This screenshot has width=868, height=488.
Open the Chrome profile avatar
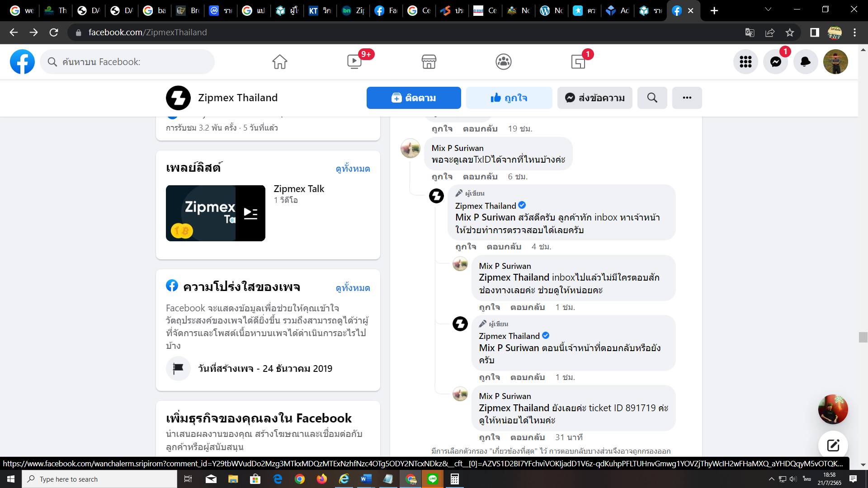[x=835, y=32]
